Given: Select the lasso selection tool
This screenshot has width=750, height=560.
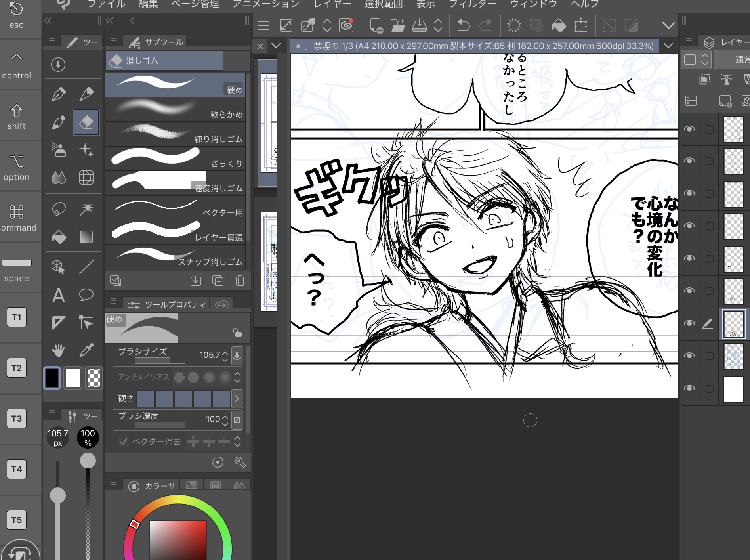Looking at the screenshot, I should (59, 209).
